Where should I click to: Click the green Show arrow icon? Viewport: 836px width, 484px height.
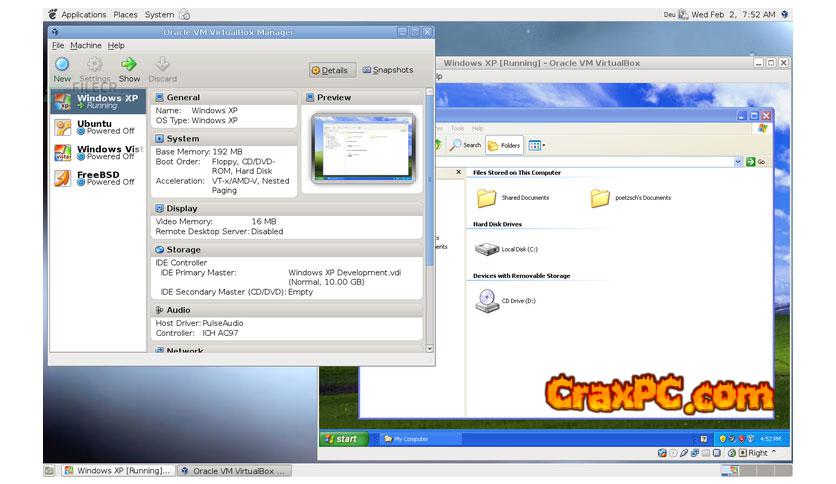point(129,65)
